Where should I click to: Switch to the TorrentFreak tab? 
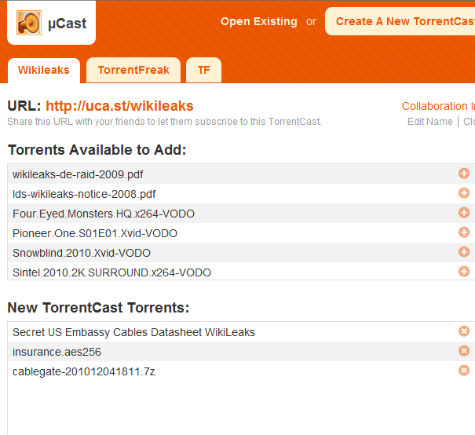(133, 70)
